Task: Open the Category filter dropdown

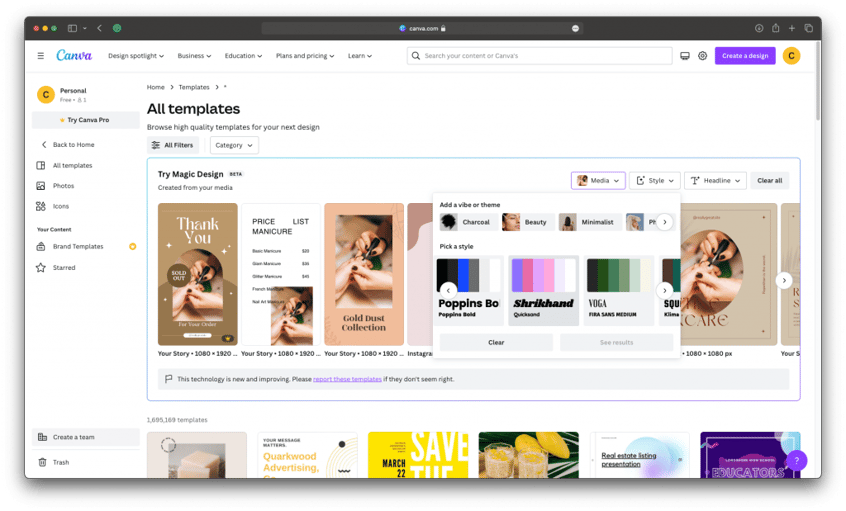Action: click(x=234, y=145)
